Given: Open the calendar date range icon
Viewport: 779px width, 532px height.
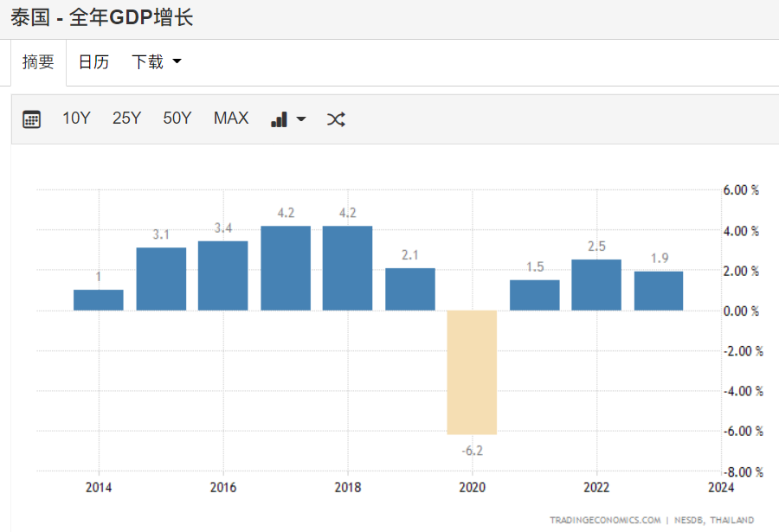Looking at the screenshot, I should (31, 119).
